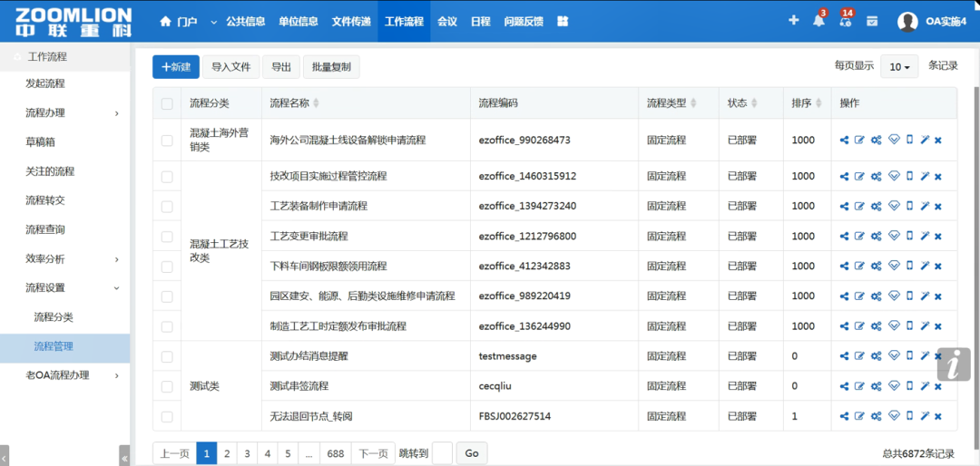This screenshot has width=980, height=466.
Task: Click the mobile phone icon for 工艺装备制作申请流程
Action: (909, 207)
